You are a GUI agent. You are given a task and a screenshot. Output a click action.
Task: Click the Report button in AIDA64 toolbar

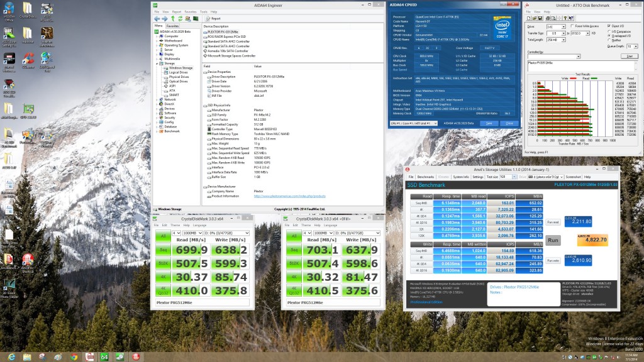coord(213,18)
